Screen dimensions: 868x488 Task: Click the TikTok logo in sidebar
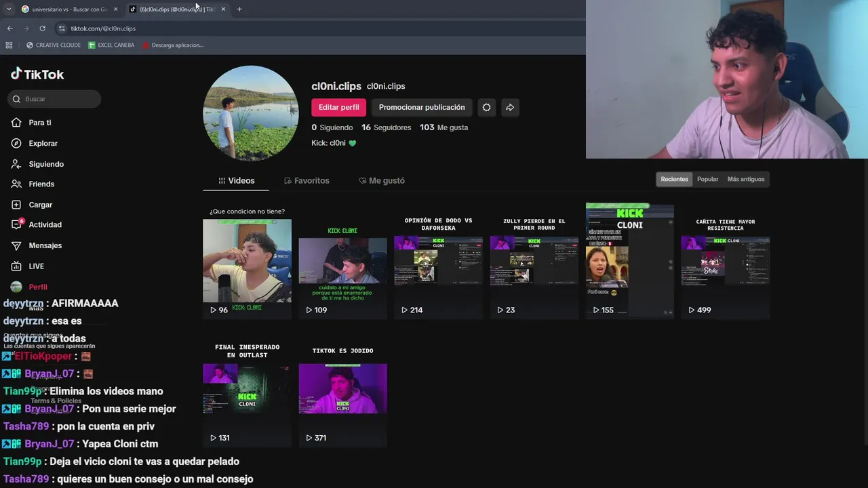pyautogui.click(x=37, y=75)
